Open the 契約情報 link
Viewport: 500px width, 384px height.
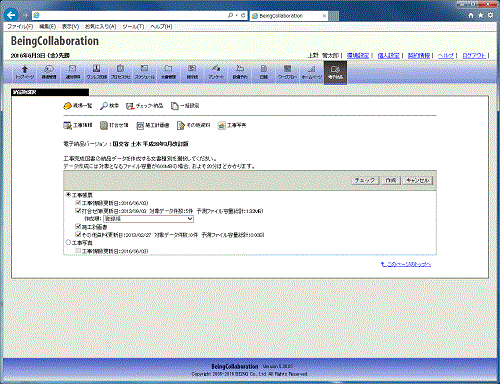[x=419, y=56]
